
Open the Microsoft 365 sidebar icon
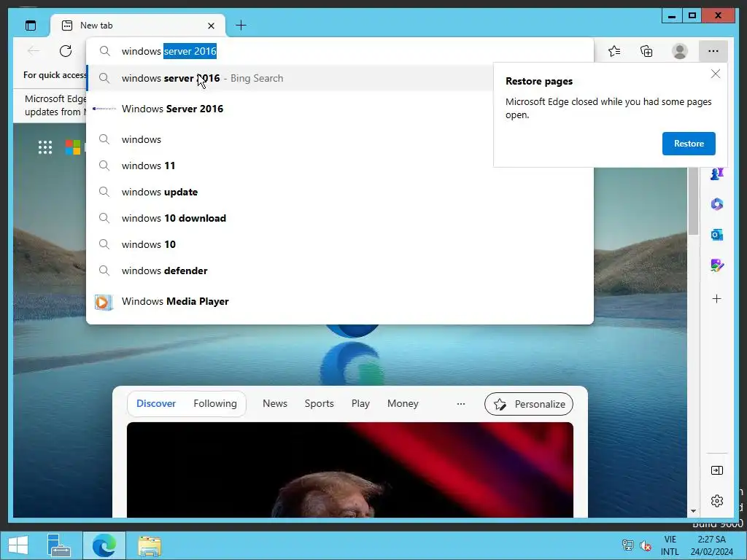click(x=716, y=204)
